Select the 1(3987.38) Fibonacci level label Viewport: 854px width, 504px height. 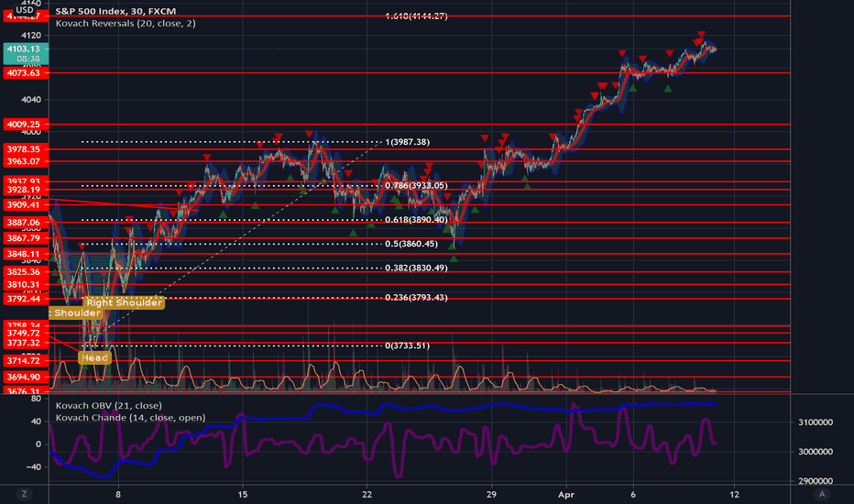pyautogui.click(x=408, y=142)
